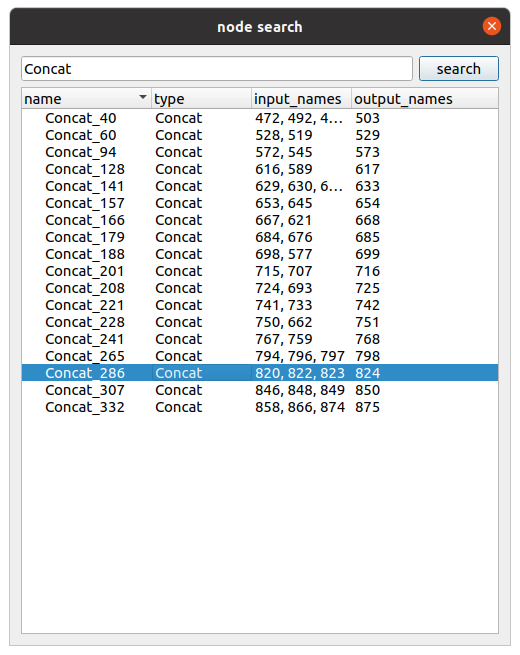Close the node search dialog
Image resolution: width=520 pixels, height=655 pixels.
point(492,26)
